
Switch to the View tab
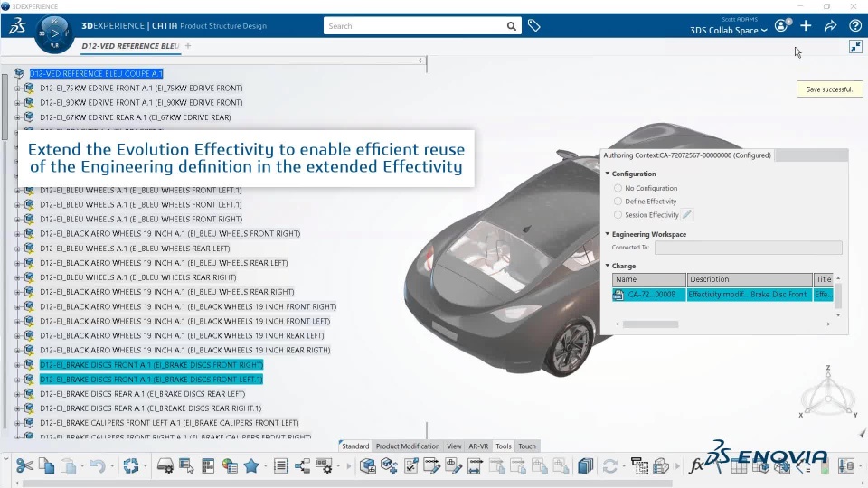pyautogui.click(x=454, y=446)
